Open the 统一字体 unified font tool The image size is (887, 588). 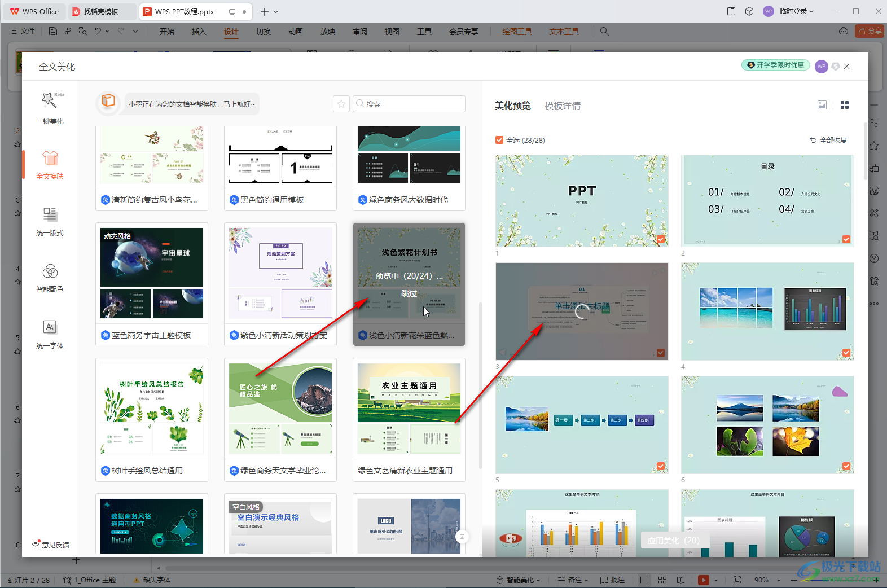50,334
